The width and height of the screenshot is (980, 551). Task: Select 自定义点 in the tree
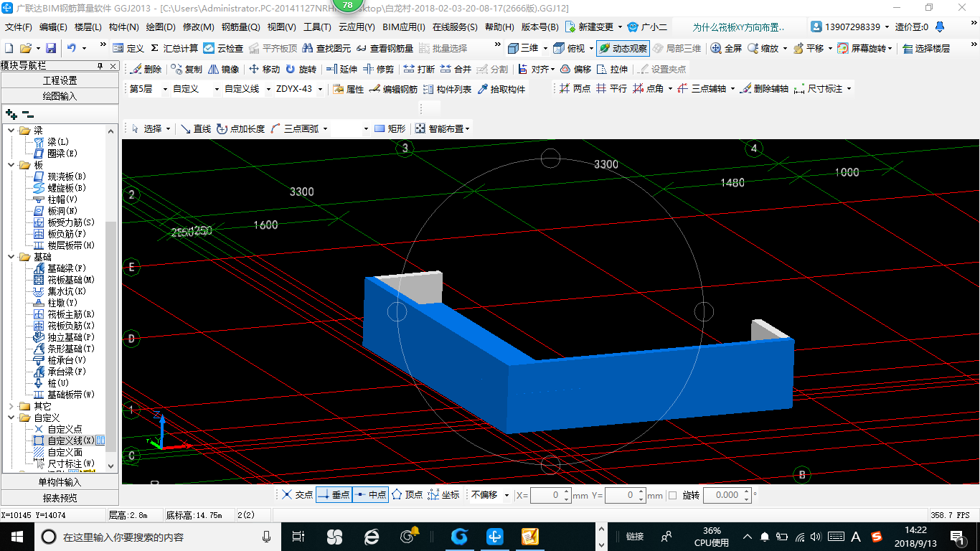pos(65,429)
